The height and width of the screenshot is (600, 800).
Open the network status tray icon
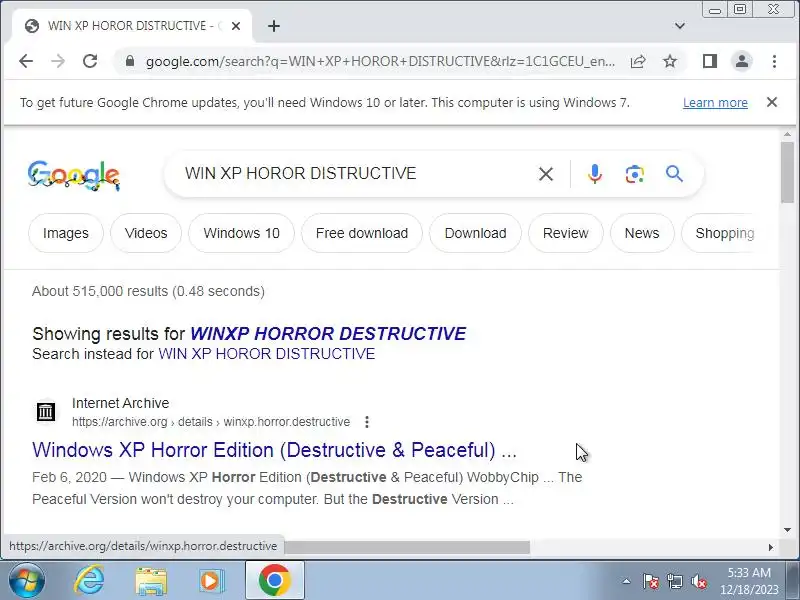[674, 581]
